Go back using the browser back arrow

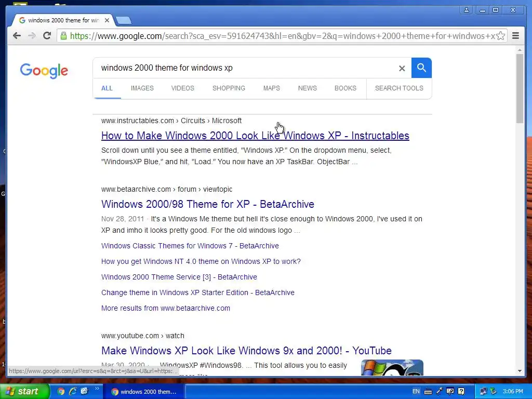[17, 36]
